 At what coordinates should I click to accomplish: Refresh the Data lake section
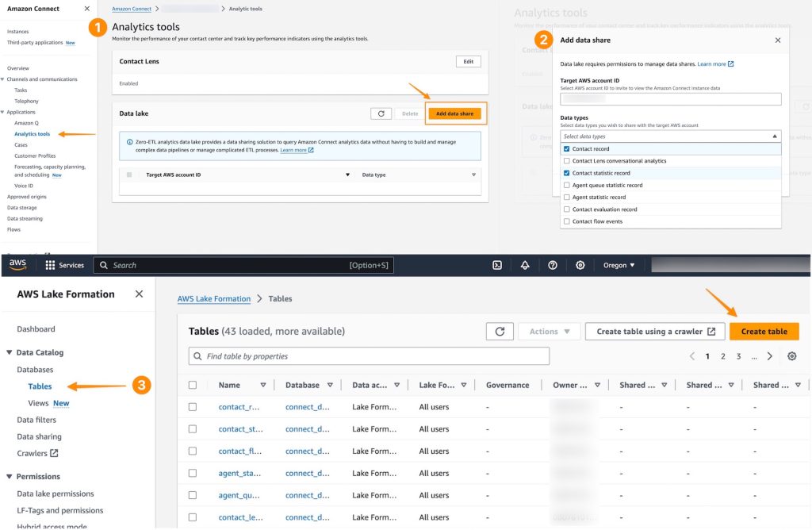(x=381, y=113)
